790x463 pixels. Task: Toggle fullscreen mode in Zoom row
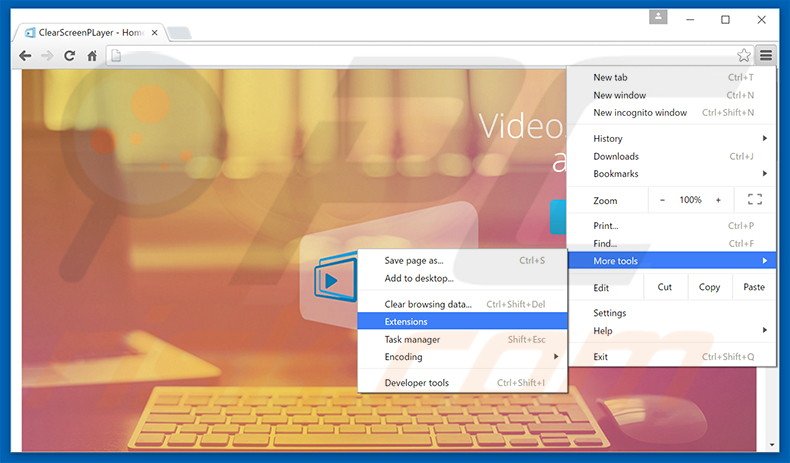click(755, 200)
